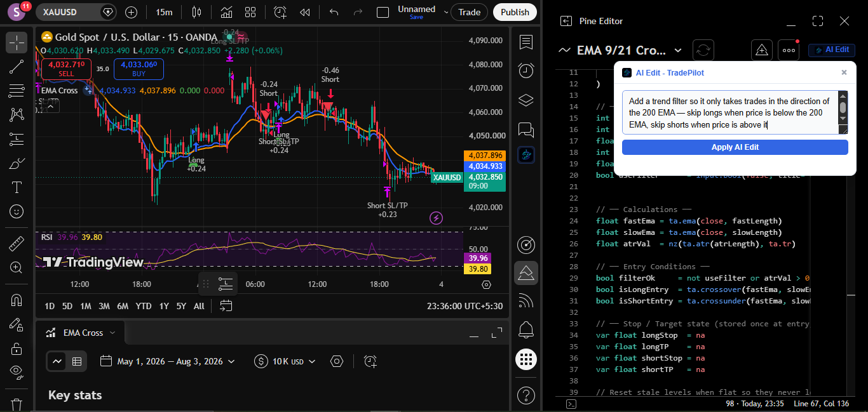
Task: Open the chats panel
Action: coord(526,130)
